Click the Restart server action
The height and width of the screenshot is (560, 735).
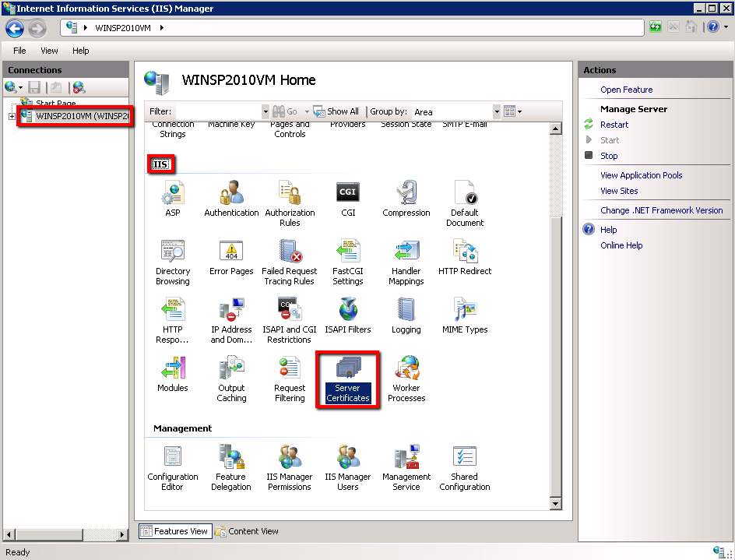tap(614, 125)
